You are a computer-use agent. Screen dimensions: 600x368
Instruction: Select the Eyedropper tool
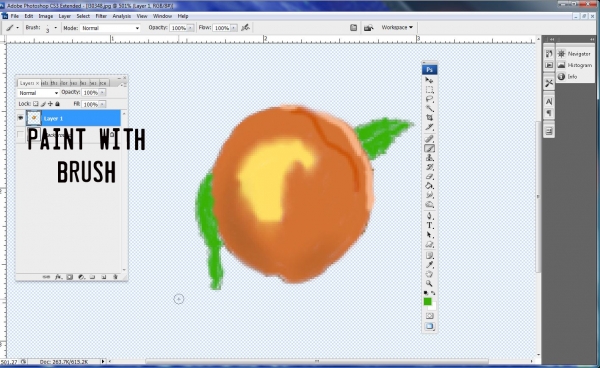[429, 265]
